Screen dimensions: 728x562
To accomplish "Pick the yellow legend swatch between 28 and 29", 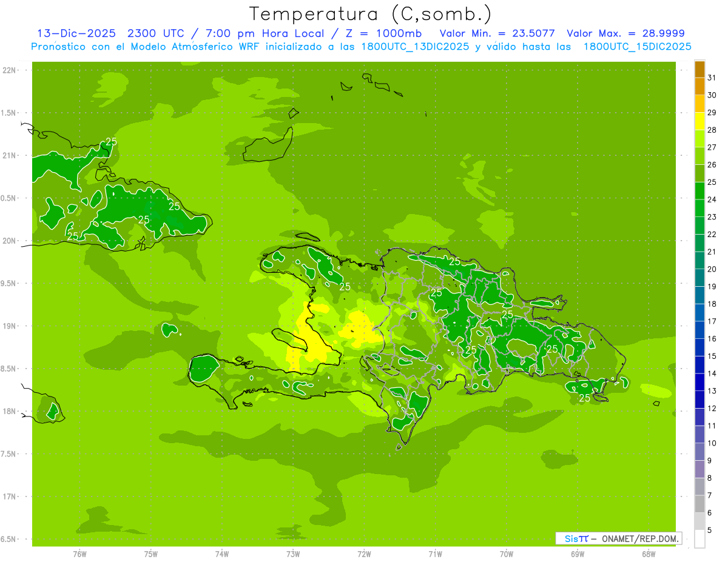I will (x=699, y=121).
